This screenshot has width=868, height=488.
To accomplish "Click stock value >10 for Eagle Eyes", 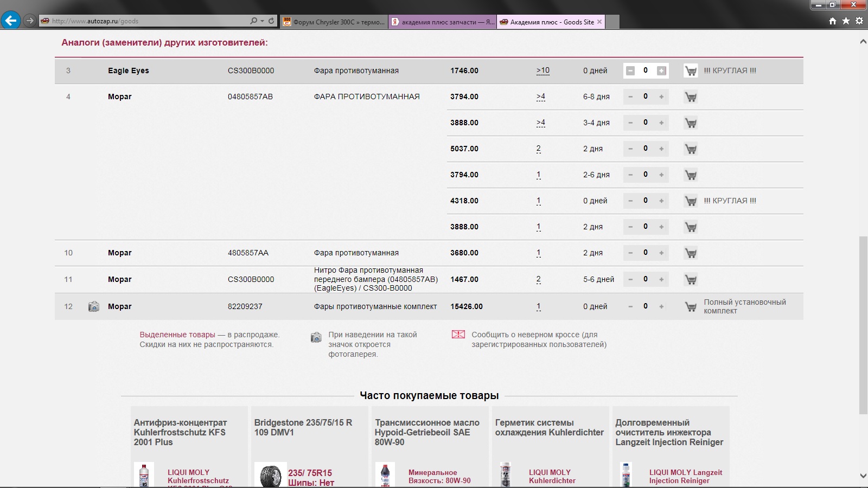I will pyautogui.click(x=543, y=70).
